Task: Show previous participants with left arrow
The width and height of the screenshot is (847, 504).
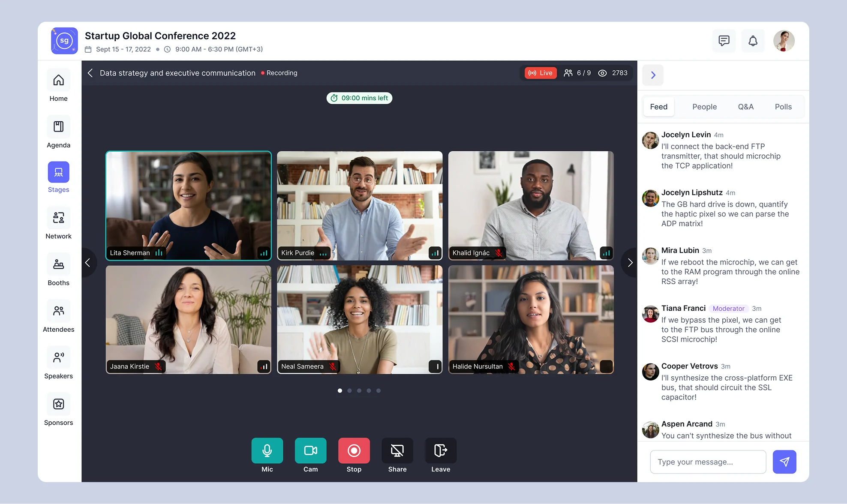Action: point(88,262)
